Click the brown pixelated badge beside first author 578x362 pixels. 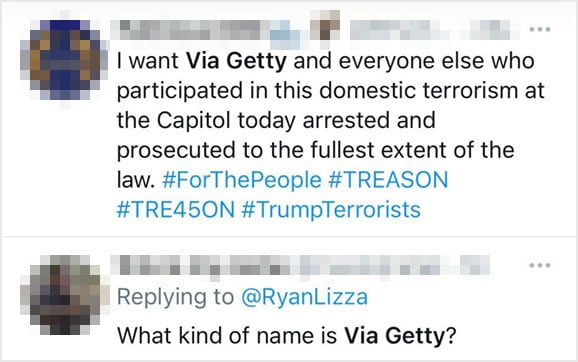[x=324, y=25]
